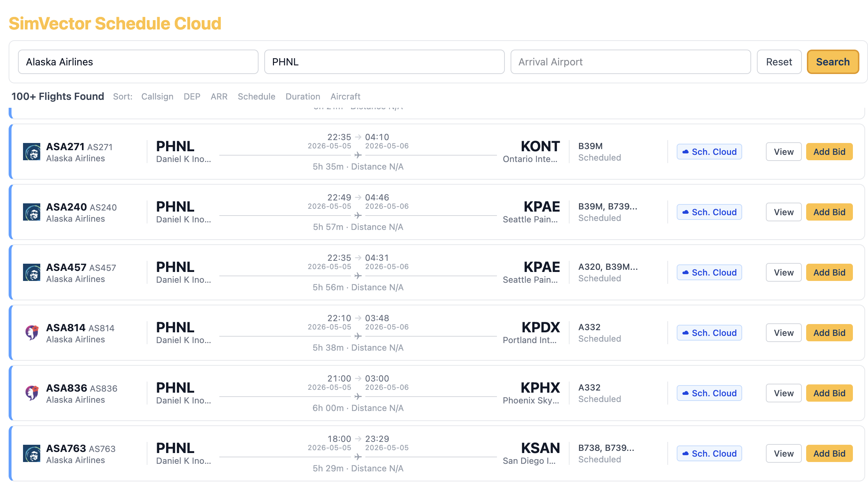868x485 pixels.
Task: Sort flights by Callsign
Action: [x=157, y=97]
